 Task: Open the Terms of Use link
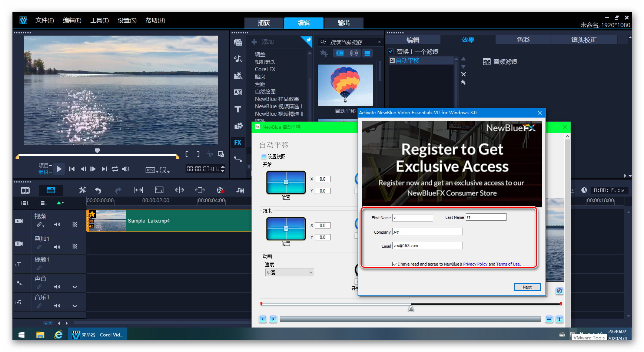[508, 264]
